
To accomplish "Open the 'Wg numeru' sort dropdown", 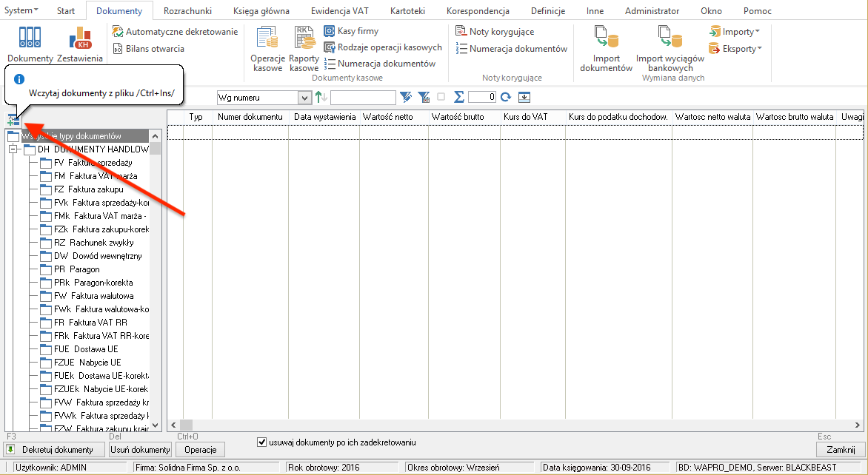I will [304, 98].
